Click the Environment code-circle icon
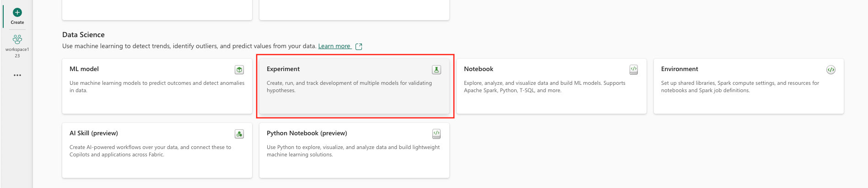The width and height of the screenshot is (868, 188). (x=831, y=70)
